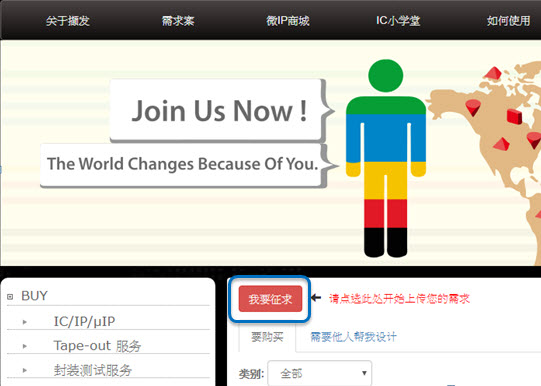Viewport: 541px width, 386px height.
Task: Open the IC小学堂 navigation item
Action: point(398,21)
